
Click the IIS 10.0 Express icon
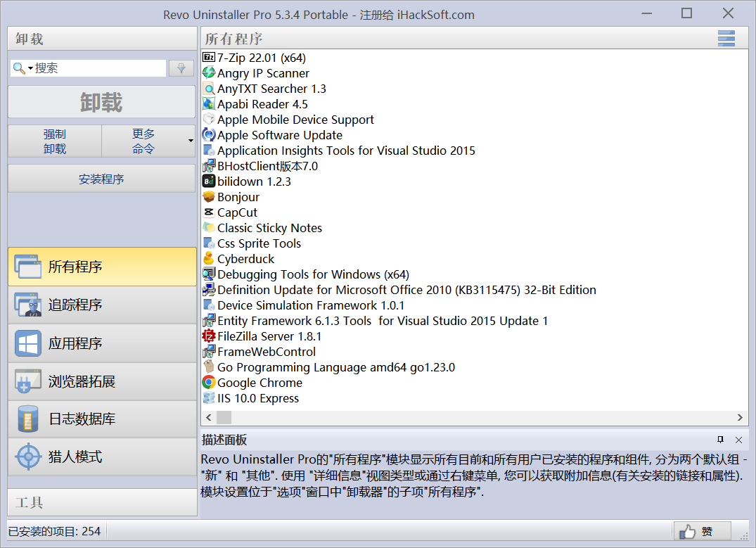[208, 398]
